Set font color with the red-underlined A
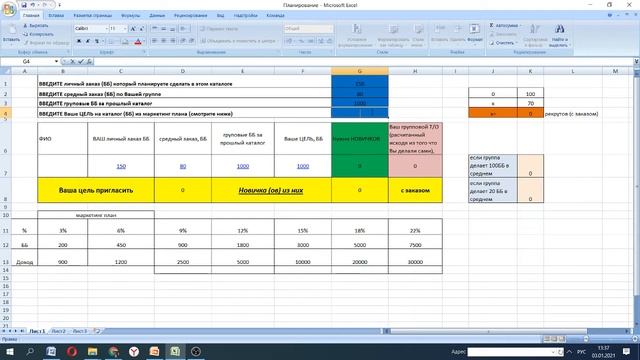This screenshot has height=360, width=640. (x=138, y=41)
